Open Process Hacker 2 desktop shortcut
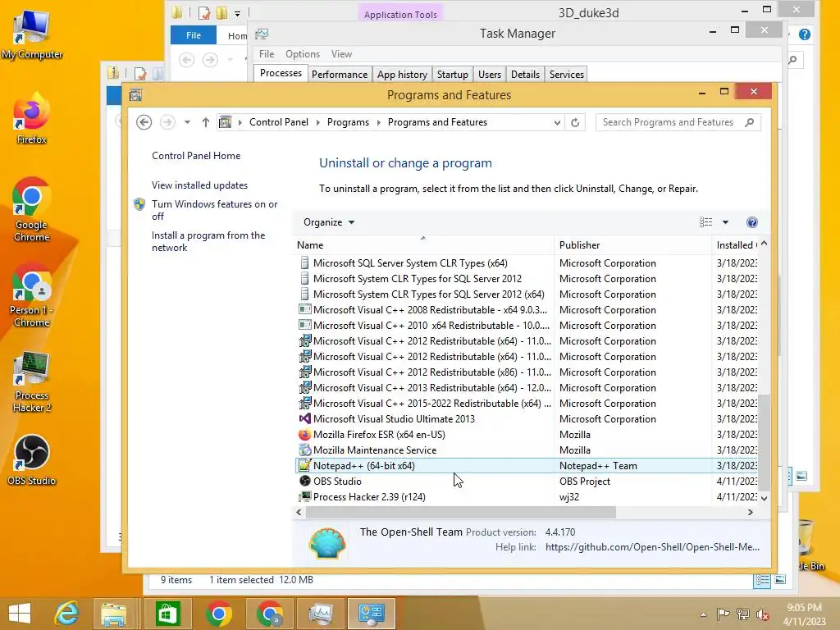This screenshot has width=840, height=630. click(32, 382)
